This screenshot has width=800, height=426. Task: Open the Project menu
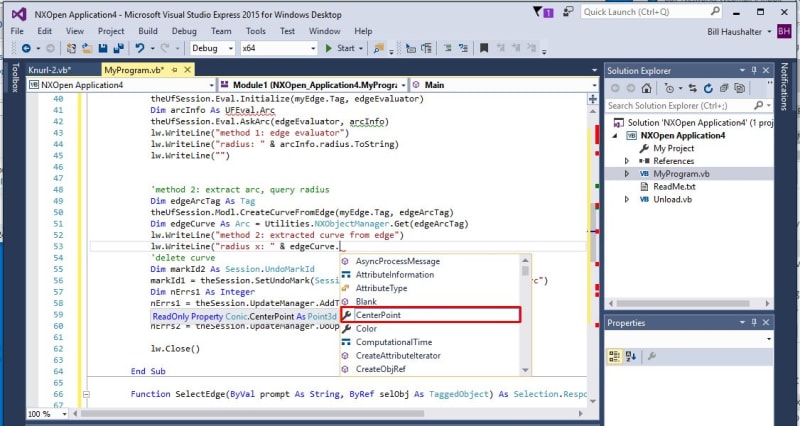point(111,31)
